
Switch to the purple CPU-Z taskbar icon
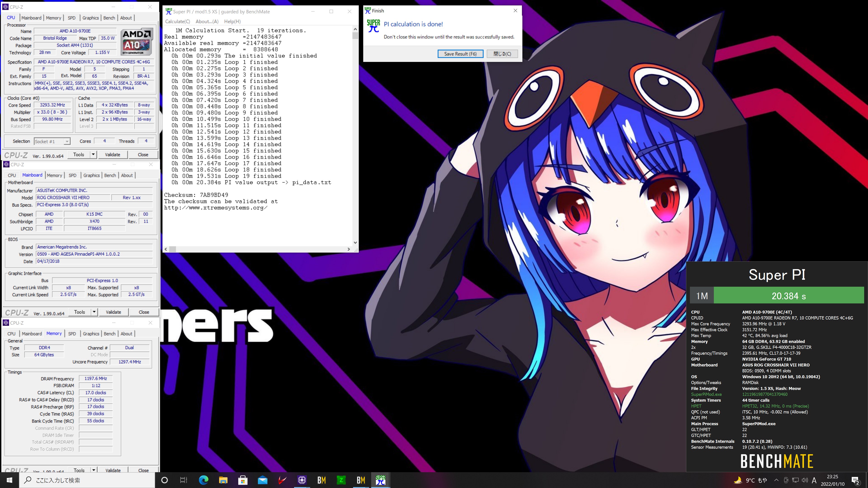302,480
